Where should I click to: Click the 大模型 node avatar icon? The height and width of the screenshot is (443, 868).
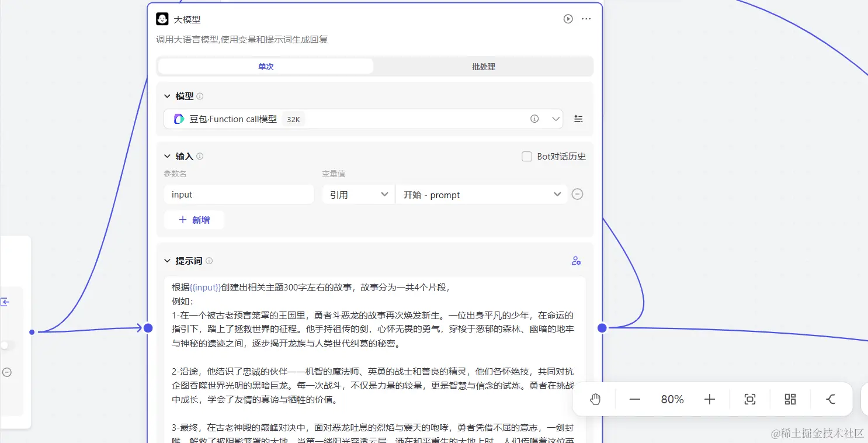click(x=162, y=19)
